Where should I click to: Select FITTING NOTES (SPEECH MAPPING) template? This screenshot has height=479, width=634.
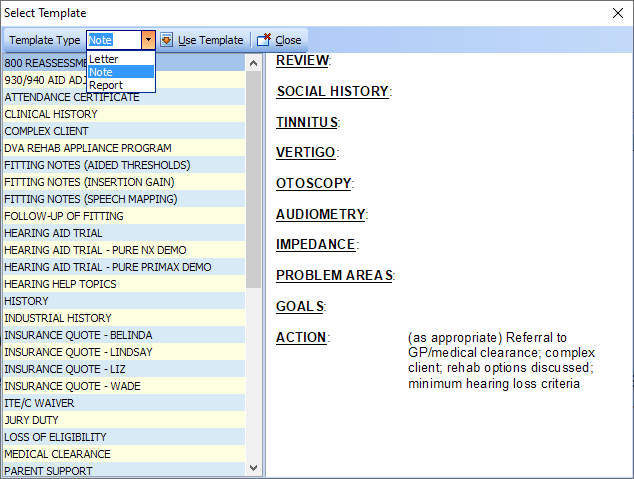pyautogui.click(x=91, y=199)
